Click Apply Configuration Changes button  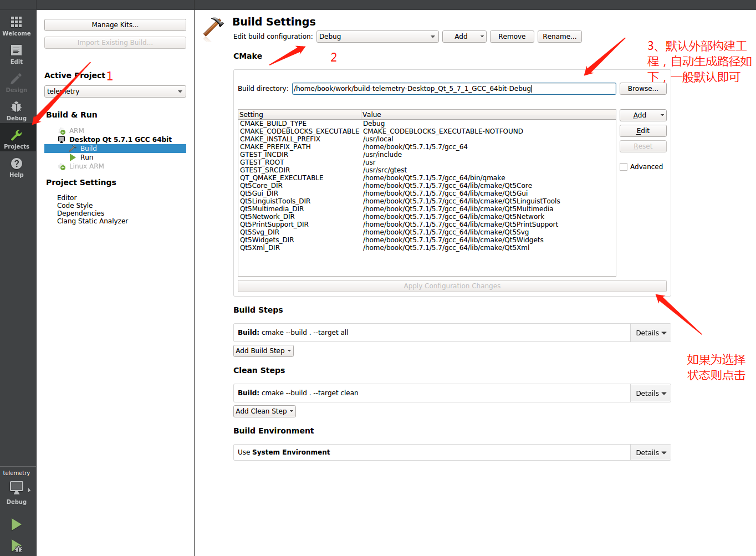coord(452,286)
